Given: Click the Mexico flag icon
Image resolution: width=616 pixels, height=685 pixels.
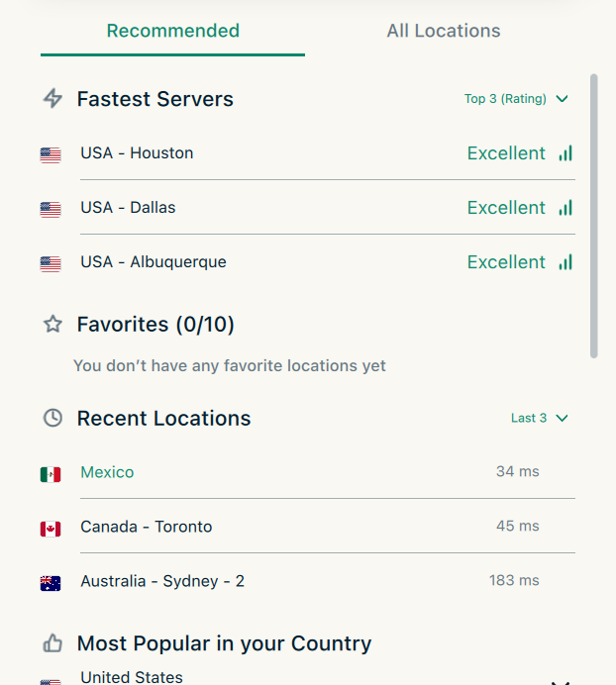Looking at the screenshot, I should tap(51, 474).
